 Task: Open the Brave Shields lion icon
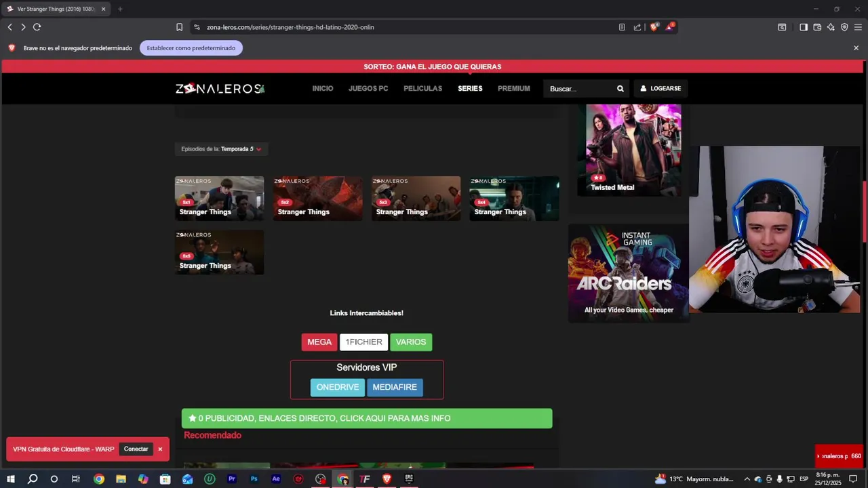click(x=654, y=27)
